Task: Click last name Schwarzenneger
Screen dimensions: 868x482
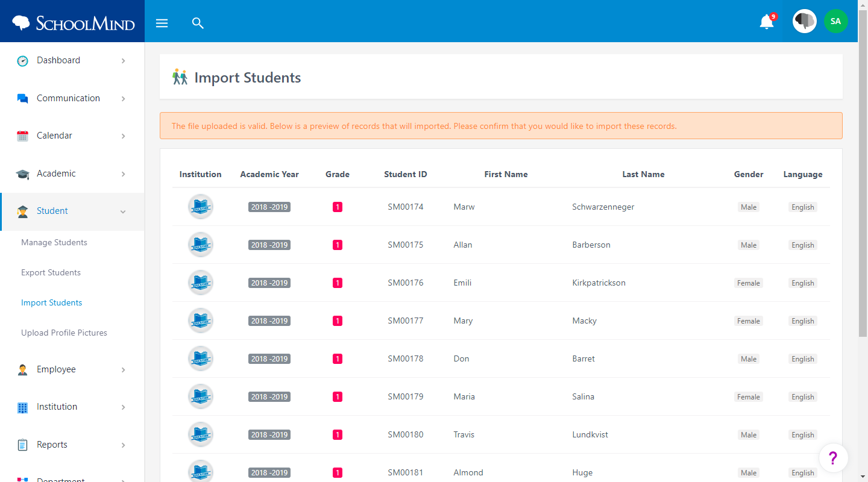Action: 603,207
